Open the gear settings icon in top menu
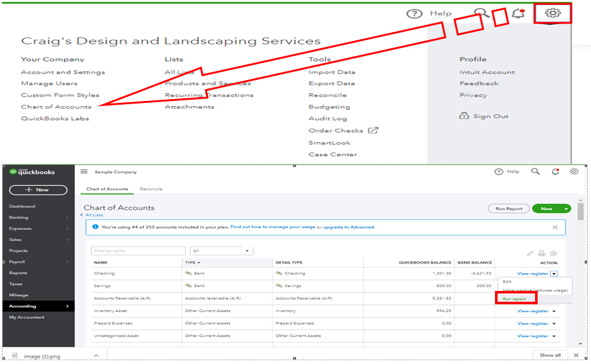Image resolution: width=591 pixels, height=364 pixels. click(x=553, y=13)
